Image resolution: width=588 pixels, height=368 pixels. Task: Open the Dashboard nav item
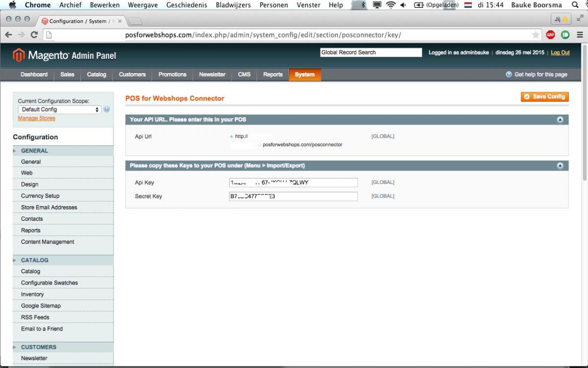[34, 75]
